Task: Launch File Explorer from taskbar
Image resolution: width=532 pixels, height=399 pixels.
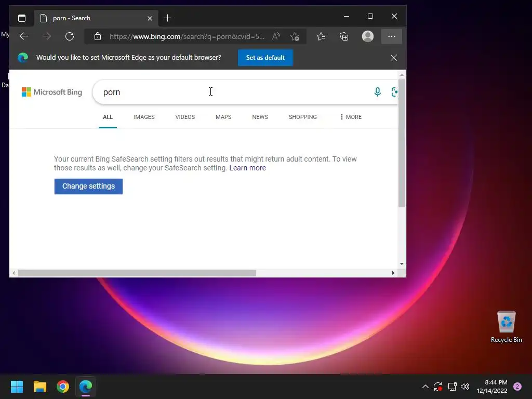Action: (x=39, y=387)
